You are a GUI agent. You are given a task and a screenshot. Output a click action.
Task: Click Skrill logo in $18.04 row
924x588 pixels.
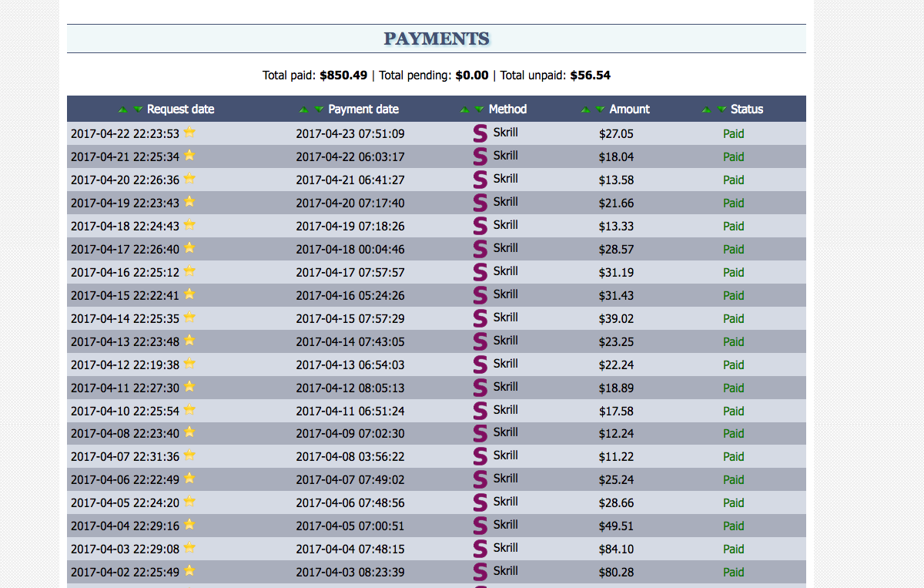[480, 156]
